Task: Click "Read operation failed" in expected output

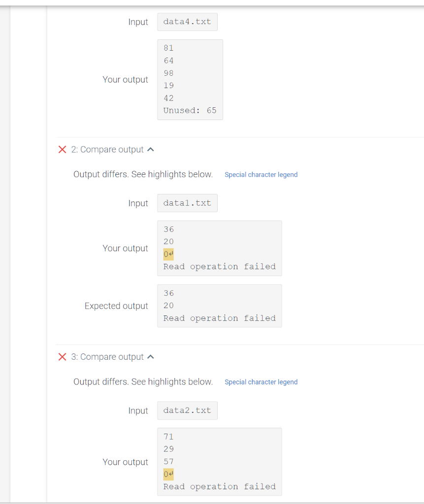Action: (219, 318)
